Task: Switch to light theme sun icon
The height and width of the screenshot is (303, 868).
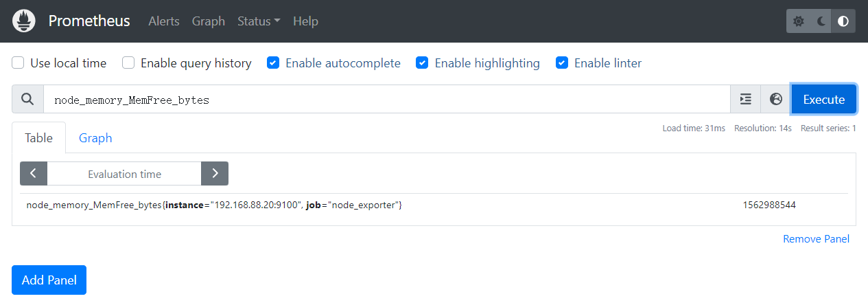Action: tap(798, 21)
